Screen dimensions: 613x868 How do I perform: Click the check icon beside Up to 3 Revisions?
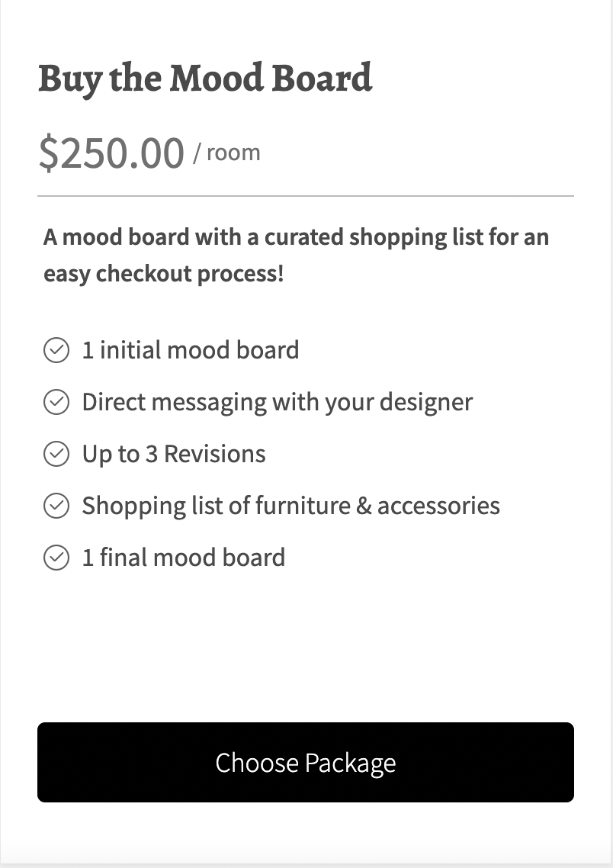point(56,454)
